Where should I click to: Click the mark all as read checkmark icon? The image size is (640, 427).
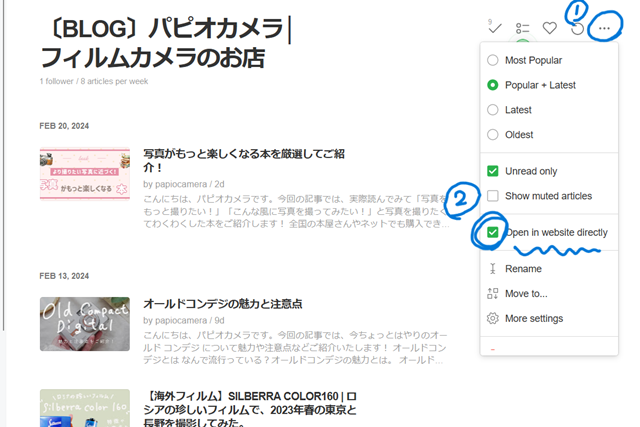point(495,27)
